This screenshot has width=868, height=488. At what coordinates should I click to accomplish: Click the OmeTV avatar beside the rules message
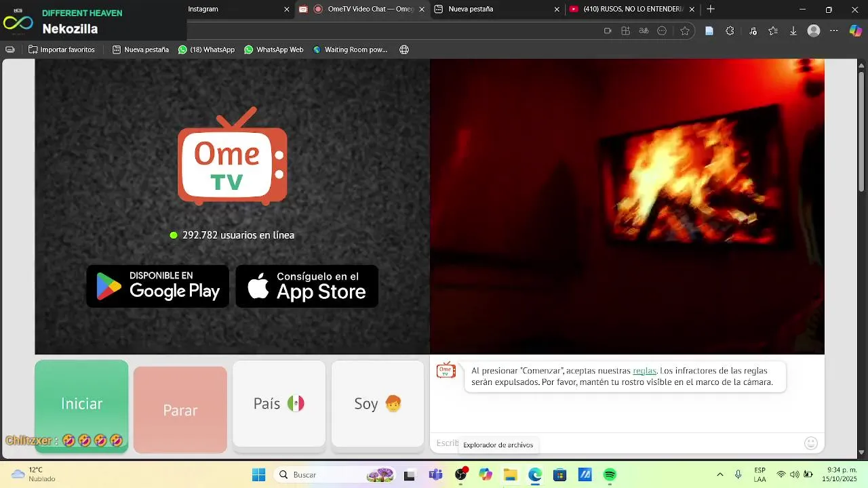point(446,371)
